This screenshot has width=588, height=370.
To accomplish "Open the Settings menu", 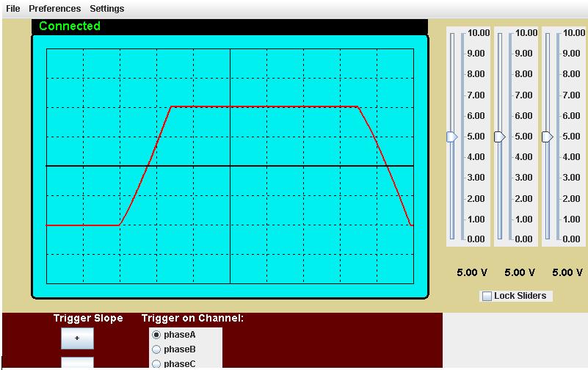I will coord(107,9).
